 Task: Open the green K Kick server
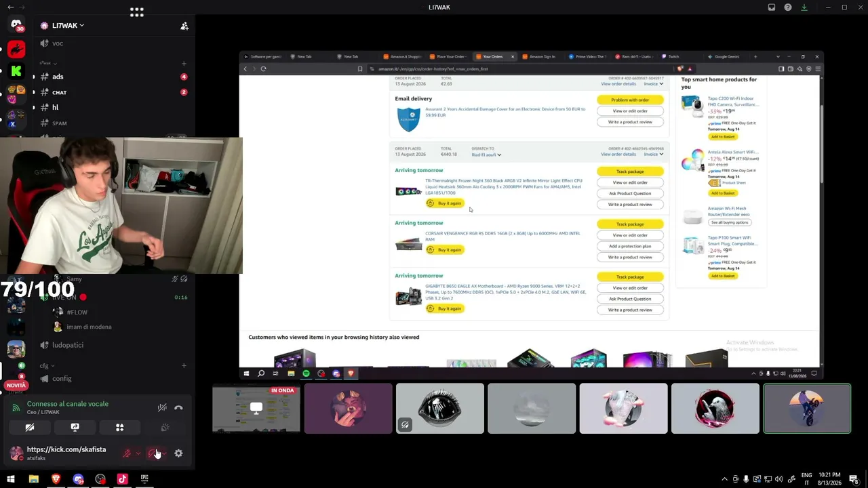tap(16, 71)
